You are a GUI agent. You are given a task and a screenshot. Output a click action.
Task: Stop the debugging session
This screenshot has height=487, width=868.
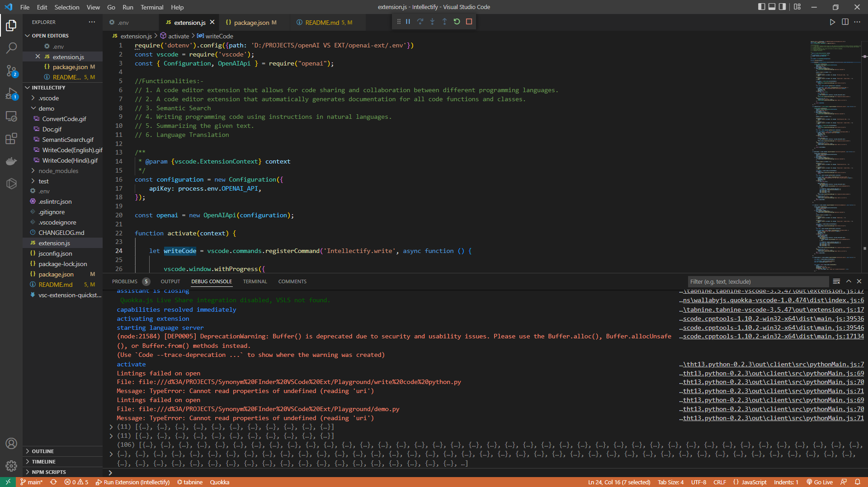point(469,22)
